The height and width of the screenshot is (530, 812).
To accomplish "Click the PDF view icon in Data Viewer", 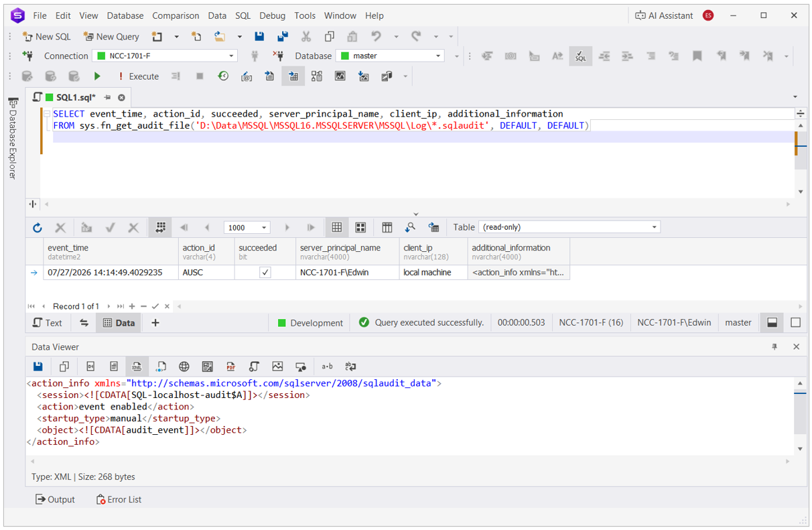I will coord(230,367).
